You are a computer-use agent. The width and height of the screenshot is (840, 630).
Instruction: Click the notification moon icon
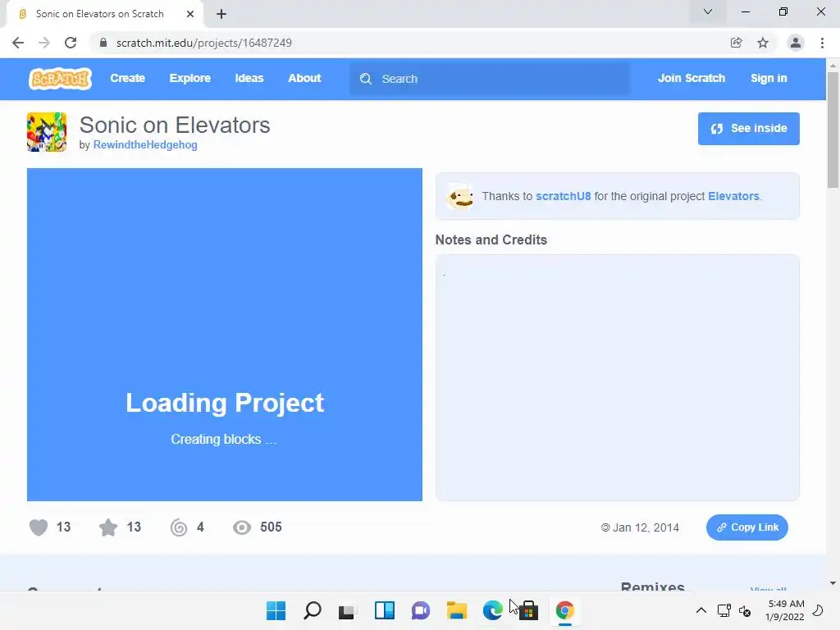(x=818, y=610)
